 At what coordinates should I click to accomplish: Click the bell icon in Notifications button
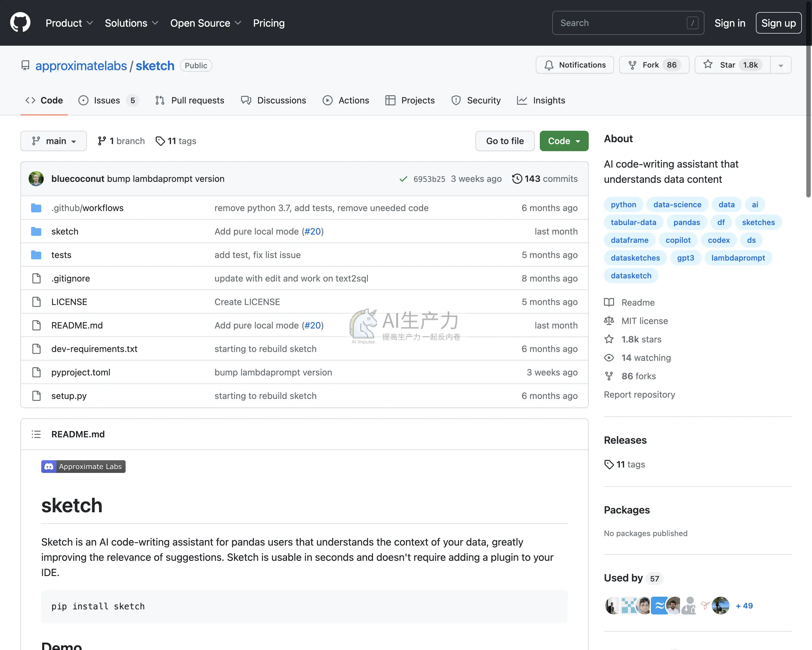(549, 65)
